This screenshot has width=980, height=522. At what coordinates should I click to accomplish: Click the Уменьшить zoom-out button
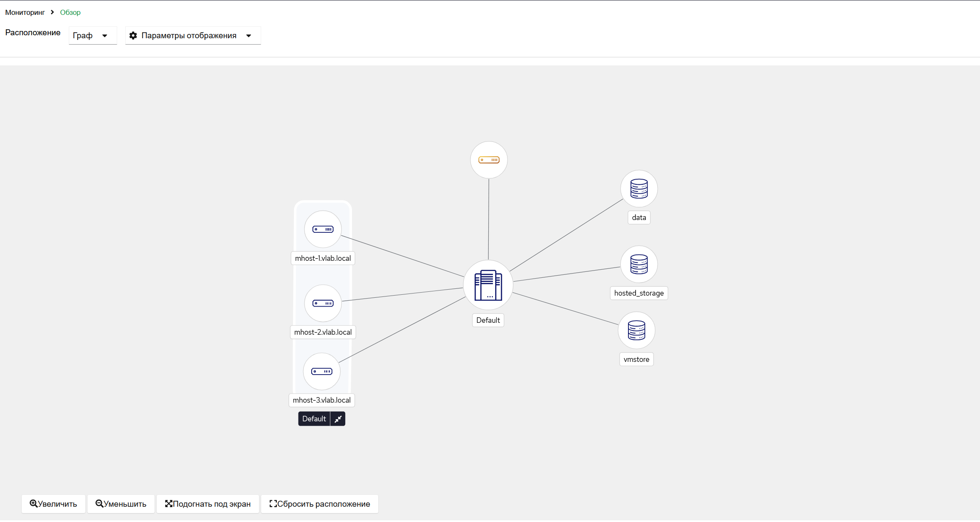[x=121, y=504]
